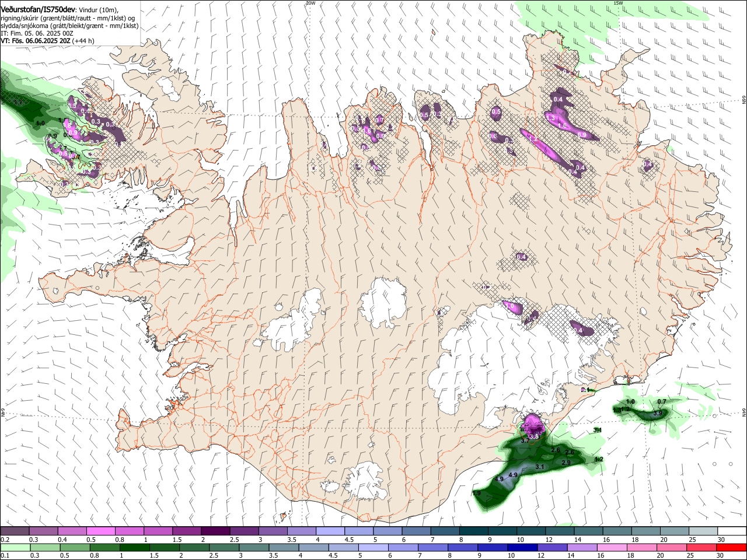Click the Mýrdalsjökull glacier near the south coast
Screen dimensions: 747x560
click(x=367, y=481)
